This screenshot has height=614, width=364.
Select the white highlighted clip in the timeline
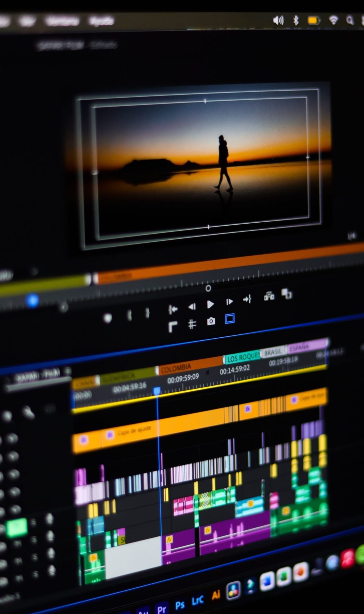133,557
